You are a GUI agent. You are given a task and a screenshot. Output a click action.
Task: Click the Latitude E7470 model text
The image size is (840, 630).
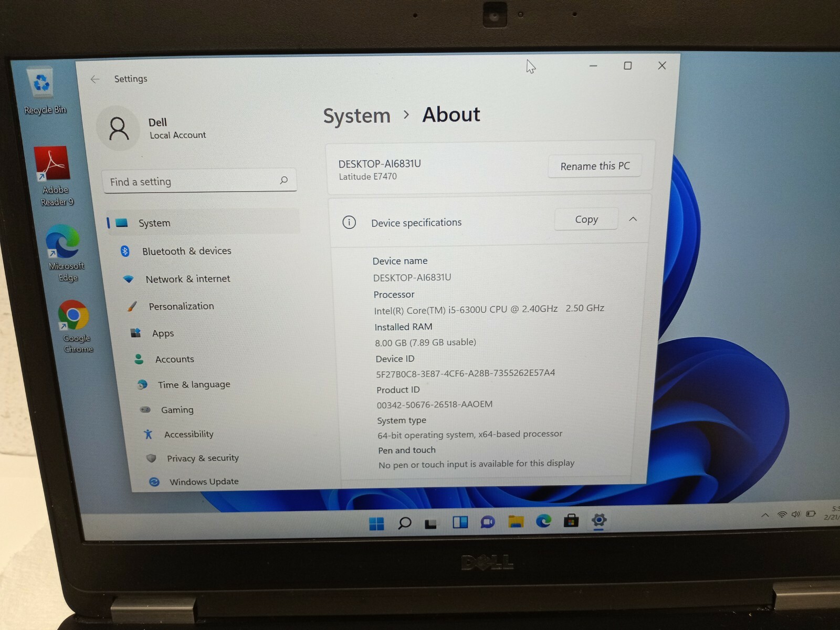point(367,177)
